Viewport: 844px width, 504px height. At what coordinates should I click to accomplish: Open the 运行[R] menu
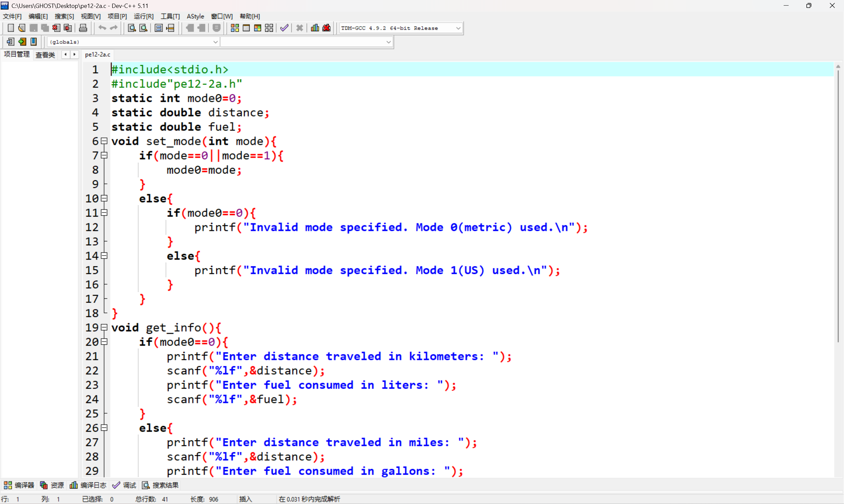(x=143, y=16)
